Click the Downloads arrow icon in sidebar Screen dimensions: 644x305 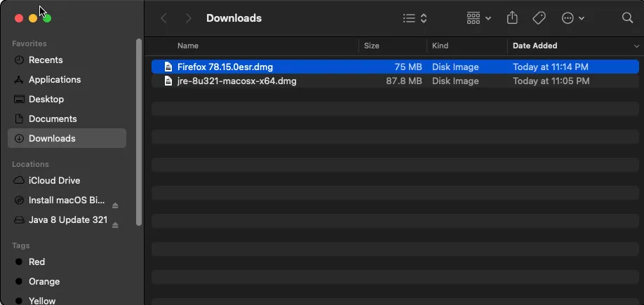click(19, 138)
